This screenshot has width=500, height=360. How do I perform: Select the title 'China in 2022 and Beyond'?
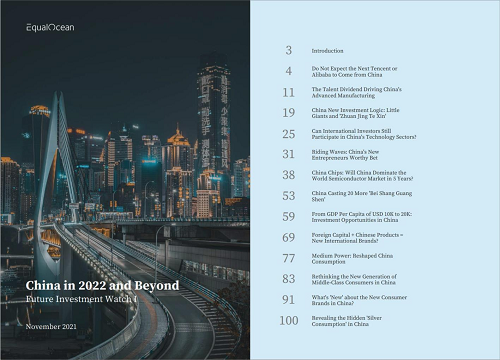[x=102, y=286]
